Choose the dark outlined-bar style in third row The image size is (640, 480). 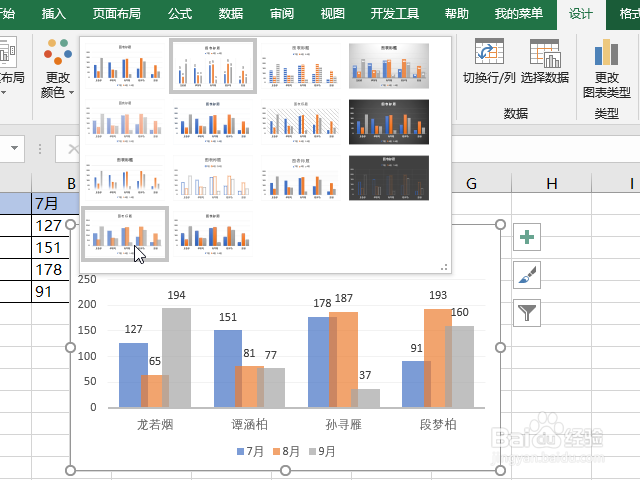pos(389,178)
